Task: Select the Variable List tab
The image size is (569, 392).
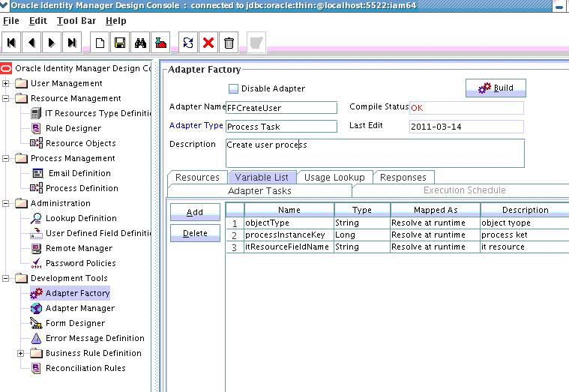Action: click(x=262, y=177)
